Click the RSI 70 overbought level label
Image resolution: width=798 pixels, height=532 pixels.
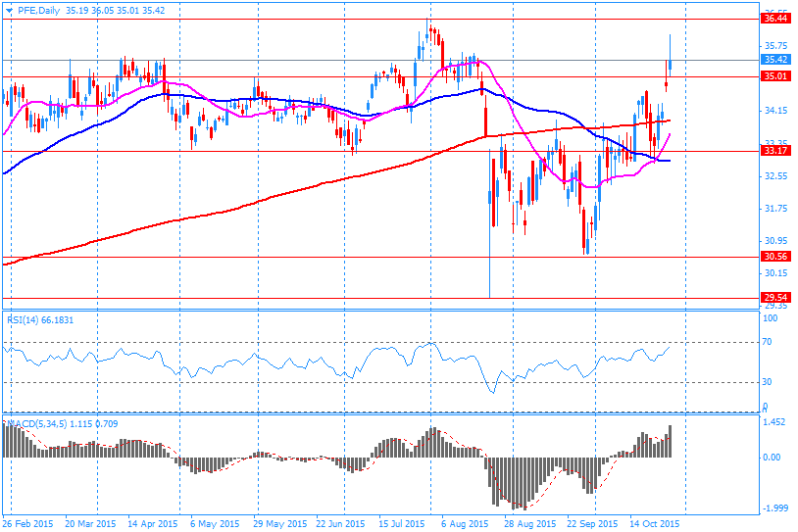pyautogui.click(x=767, y=342)
